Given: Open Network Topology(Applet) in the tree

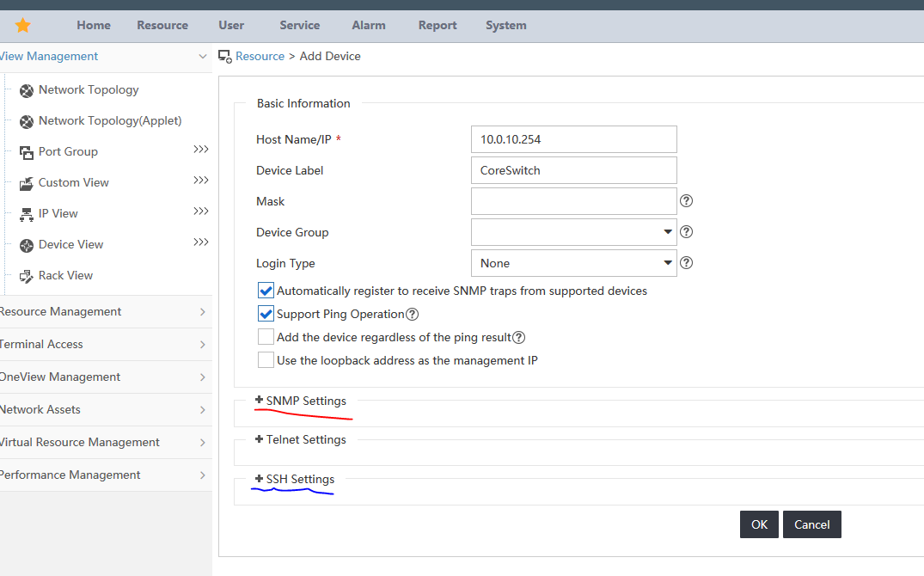Looking at the screenshot, I should [x=110, y=121].
